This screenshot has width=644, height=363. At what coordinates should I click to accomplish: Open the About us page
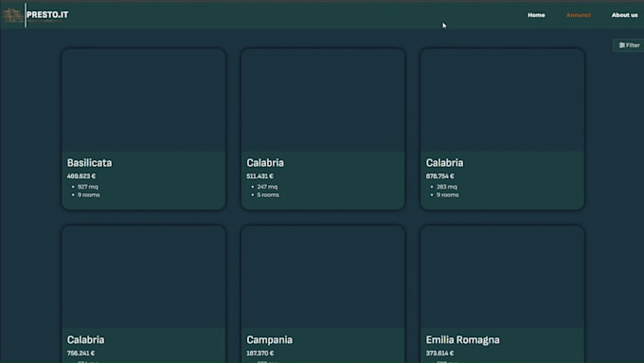(x=624, y=15)
